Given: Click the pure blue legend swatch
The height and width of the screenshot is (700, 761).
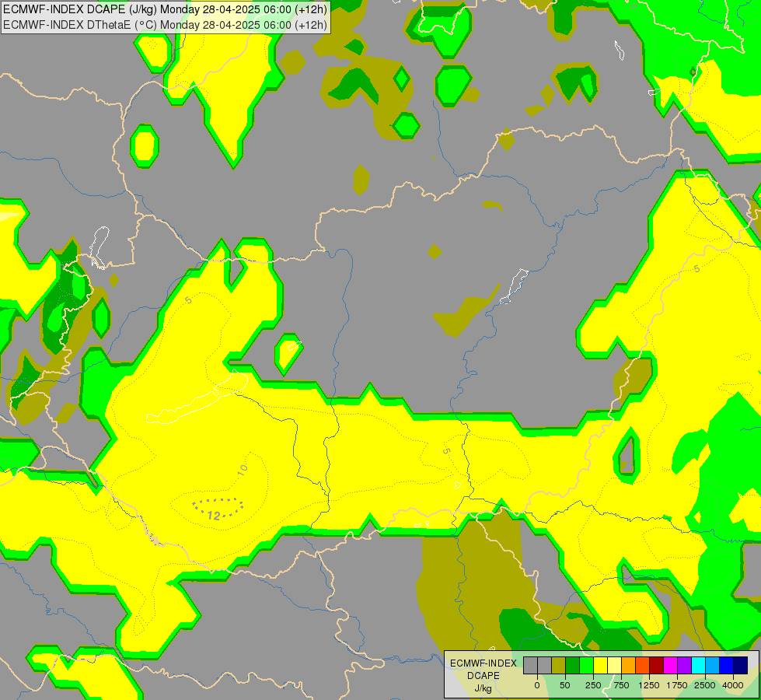Looking at the screenshot, I should (x=727, y=666).
